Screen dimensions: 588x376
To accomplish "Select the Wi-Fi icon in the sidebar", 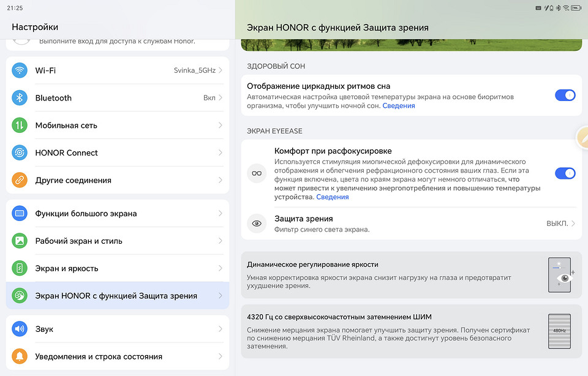I will click(x=19, y=70).
